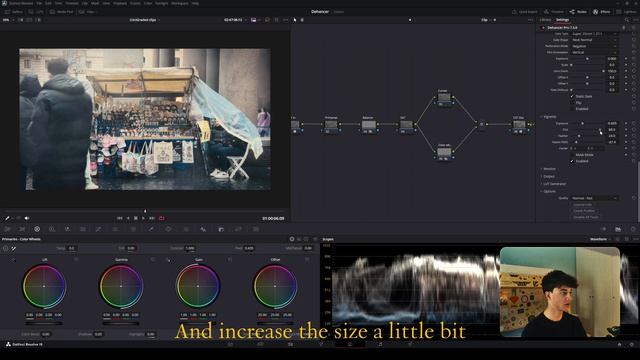Screen dimensions: 640x360
Task: Open the HDR color wheels palette
Action: (x=52, y=229)
